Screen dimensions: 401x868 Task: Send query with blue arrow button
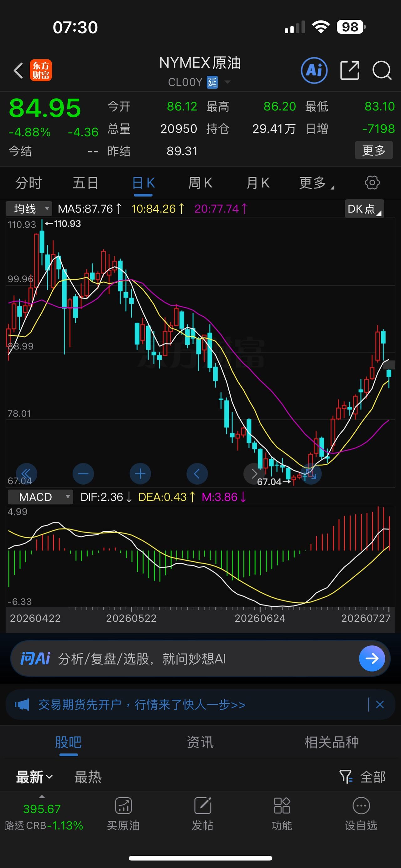(x=372, y=658)
